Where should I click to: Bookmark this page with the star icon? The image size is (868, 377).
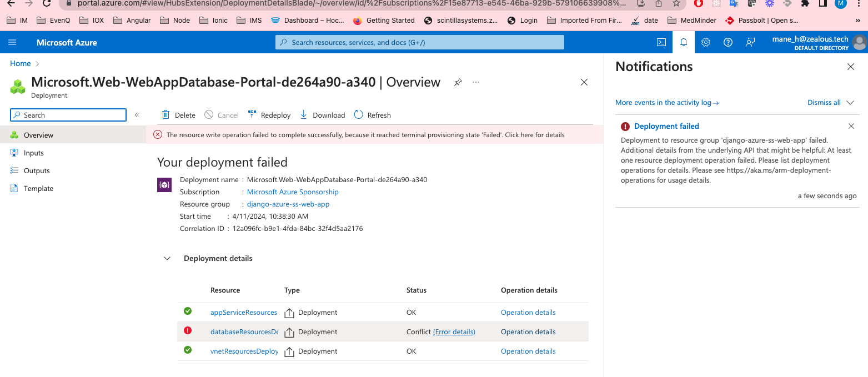click(x=676, y=3)
